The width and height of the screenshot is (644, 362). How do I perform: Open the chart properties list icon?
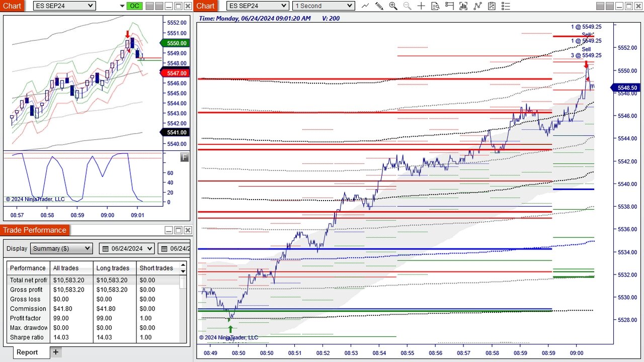pyautogui.click(x=506, y=6)
